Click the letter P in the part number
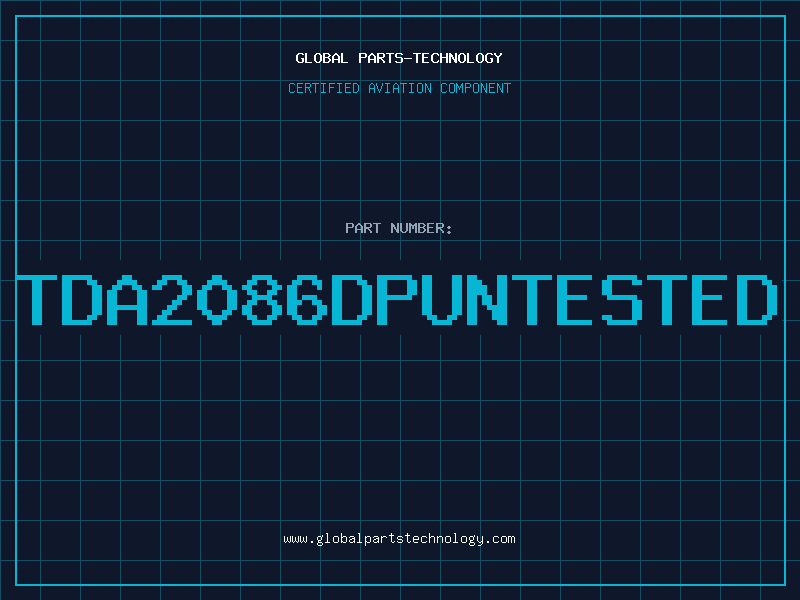Screen dimensions: 800x600 [397, 299]
